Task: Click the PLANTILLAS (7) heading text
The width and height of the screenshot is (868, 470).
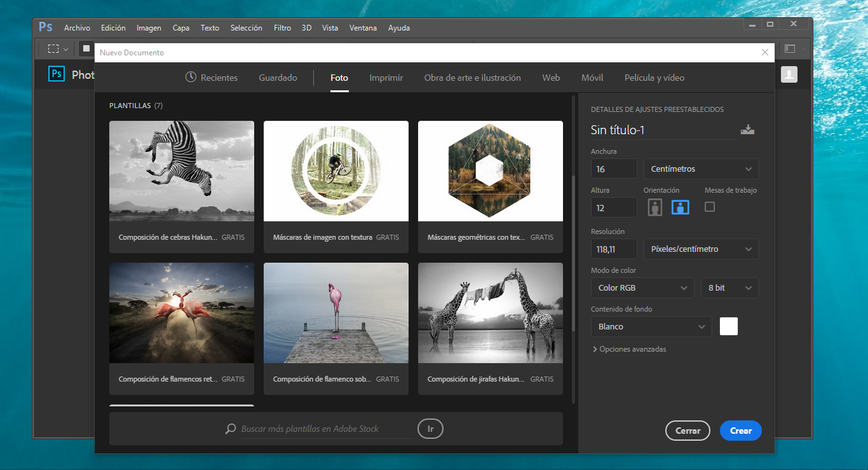Action: (x=136, y=106)
